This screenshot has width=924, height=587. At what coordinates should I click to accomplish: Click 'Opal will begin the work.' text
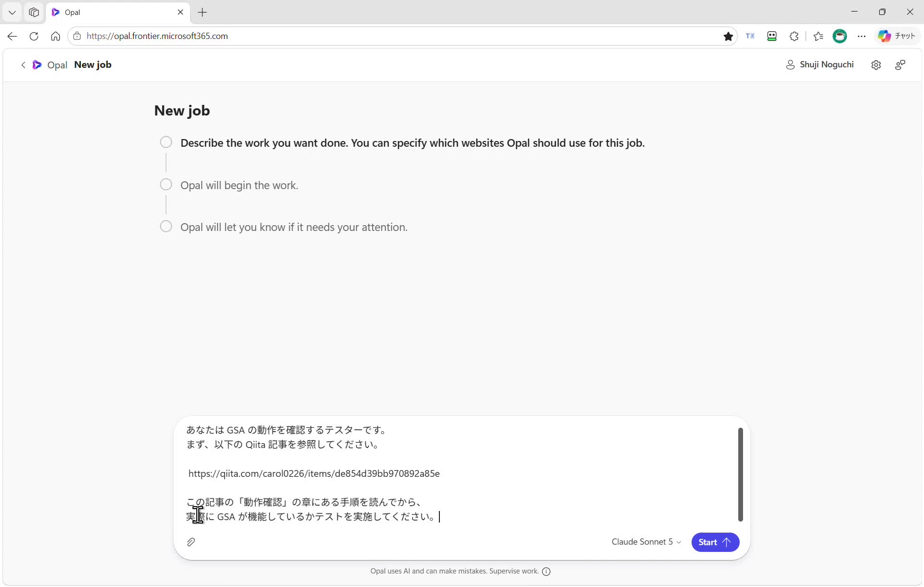[x=239, y=186]
